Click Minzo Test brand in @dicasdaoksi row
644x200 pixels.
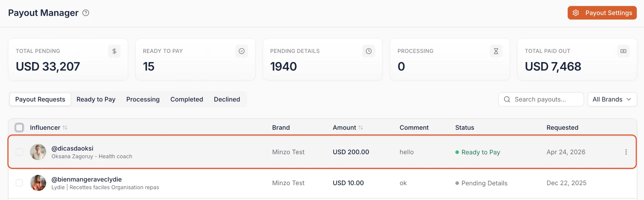288,152
